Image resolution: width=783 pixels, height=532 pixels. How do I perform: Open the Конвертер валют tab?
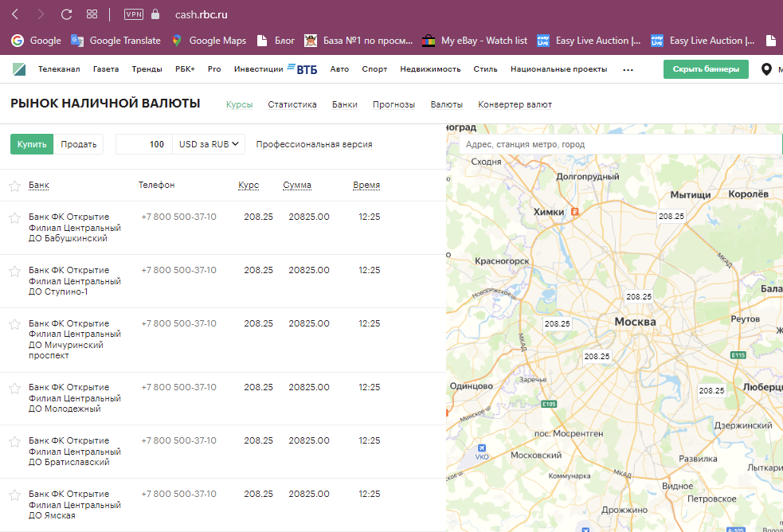tap(515, 104)
